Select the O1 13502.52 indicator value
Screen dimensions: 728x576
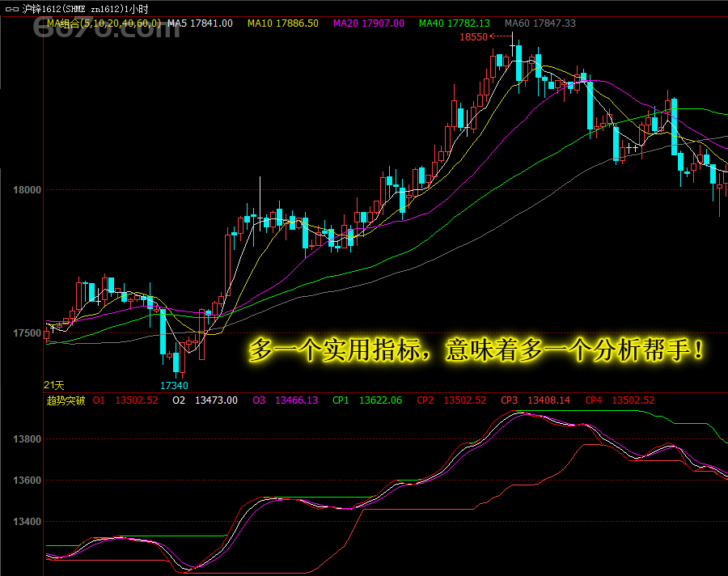pos(125,400)
